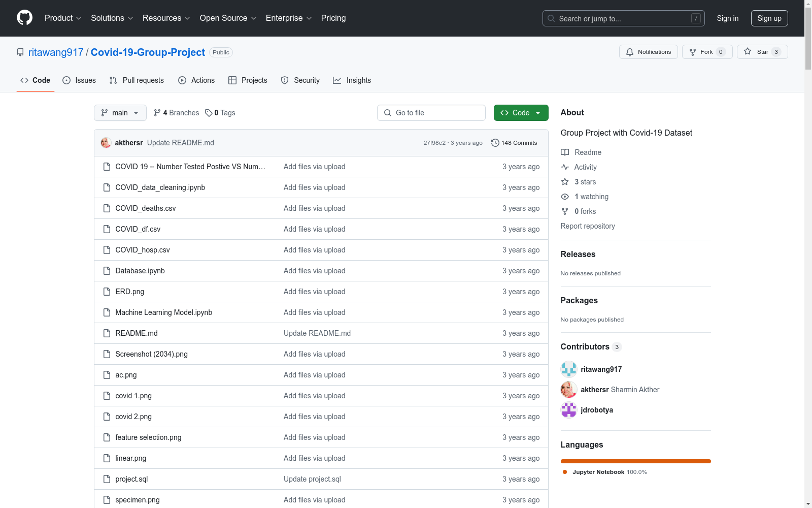Open the Projects tab

click(248, 80)
